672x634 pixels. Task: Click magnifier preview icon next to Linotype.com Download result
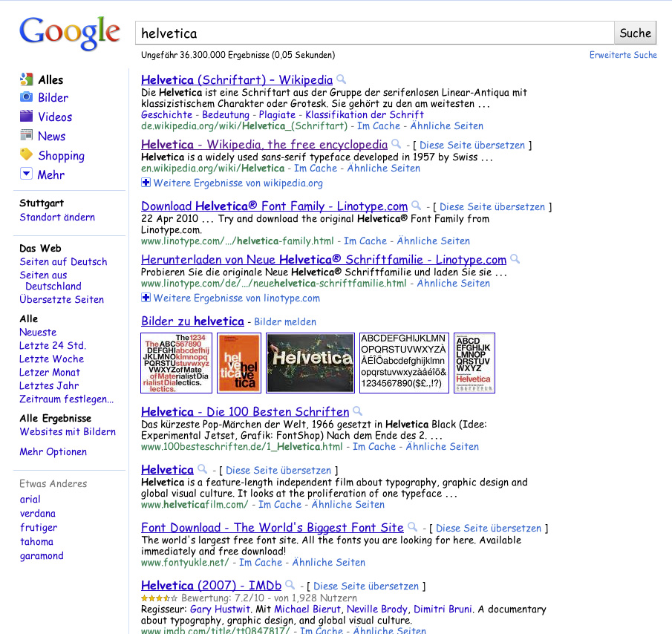416,205
